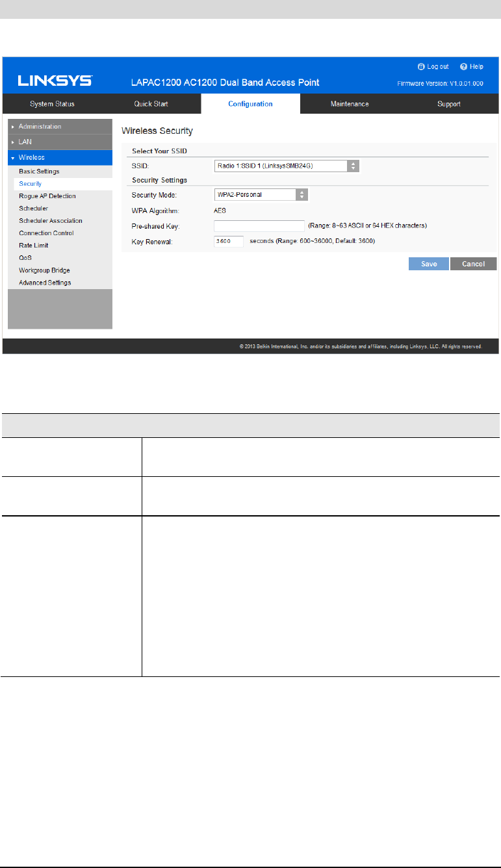Open the System Status tab
The image size is (501, 868).
click(52, 104)
